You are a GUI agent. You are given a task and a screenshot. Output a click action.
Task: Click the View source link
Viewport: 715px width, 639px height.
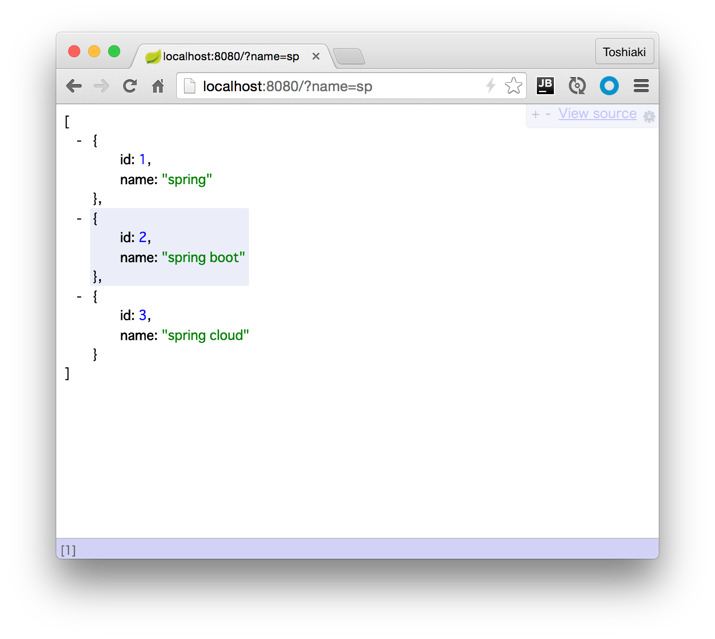click(597, 113)
